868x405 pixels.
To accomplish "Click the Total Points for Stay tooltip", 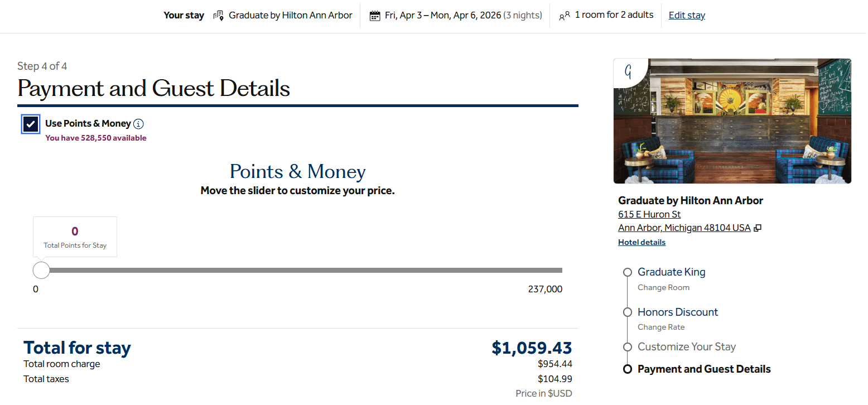I will 75,237.
